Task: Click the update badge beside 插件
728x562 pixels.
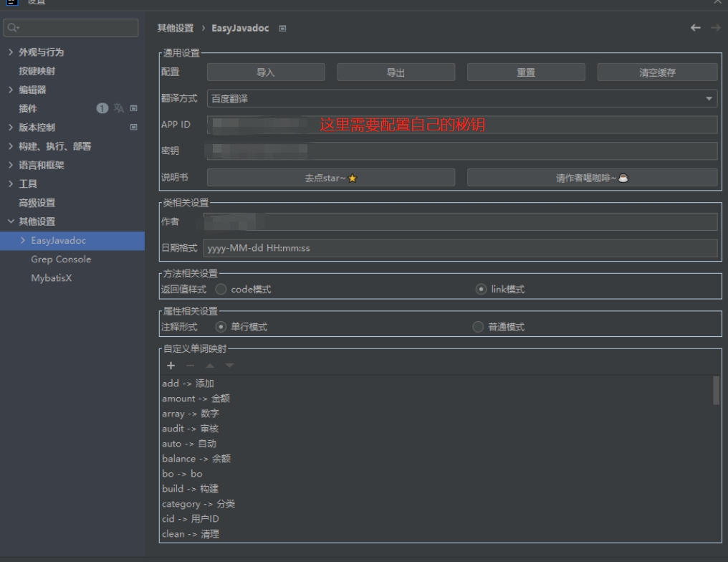Action: (x=102, y=109)
